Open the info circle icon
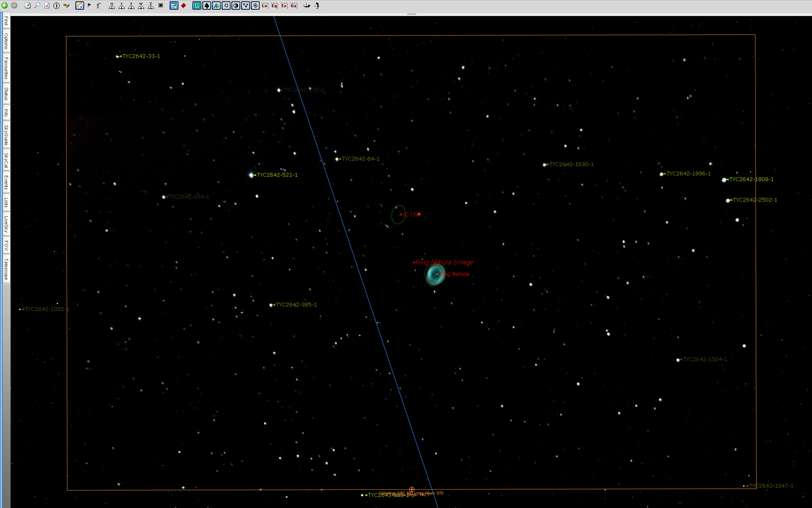Viewport: 812px width, 508px height. click(x=56, y=6)
